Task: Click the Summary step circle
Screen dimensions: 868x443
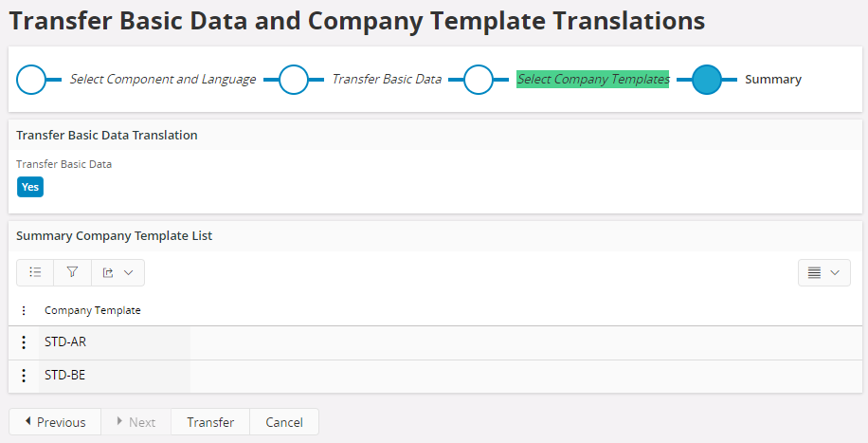Action: point(707,80)
